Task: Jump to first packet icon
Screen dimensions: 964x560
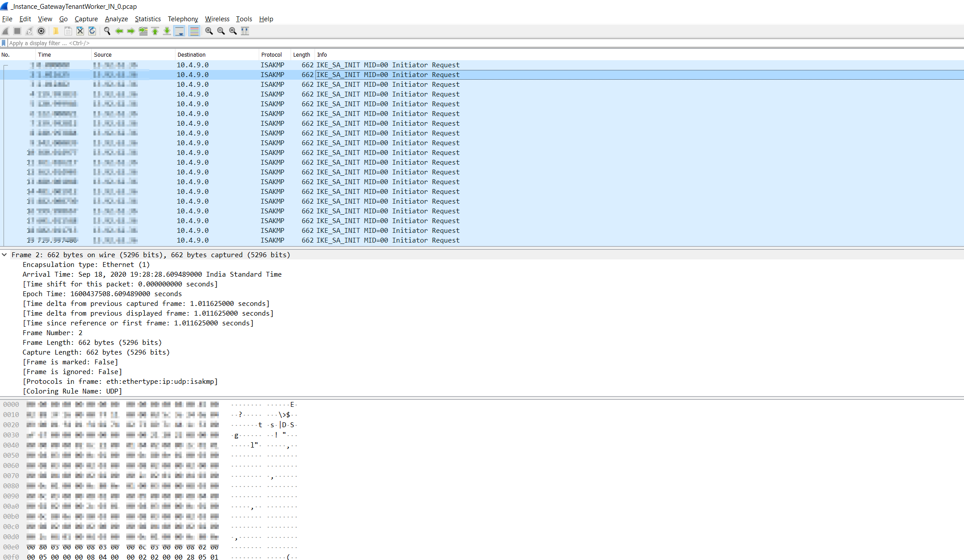Action: [x=155, y=31]
